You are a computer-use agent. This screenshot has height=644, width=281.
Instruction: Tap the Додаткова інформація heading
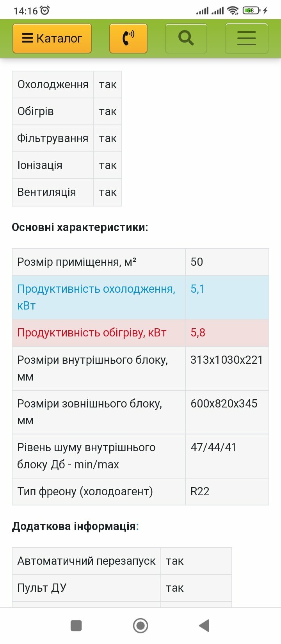tap(75, 526)
